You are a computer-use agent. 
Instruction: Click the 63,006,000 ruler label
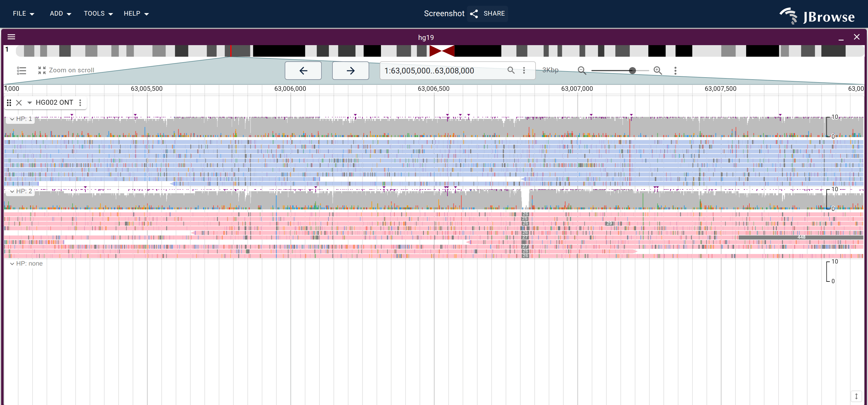(x=290, y=89)
